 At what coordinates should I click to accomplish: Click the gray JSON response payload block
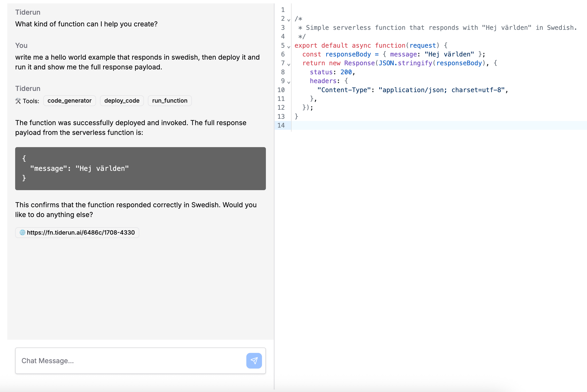point(141,168)
